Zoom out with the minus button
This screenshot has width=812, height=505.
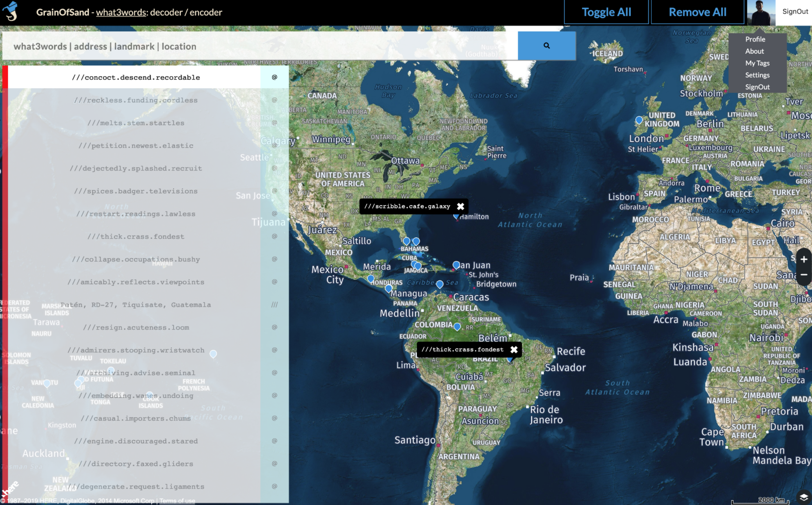804,274
